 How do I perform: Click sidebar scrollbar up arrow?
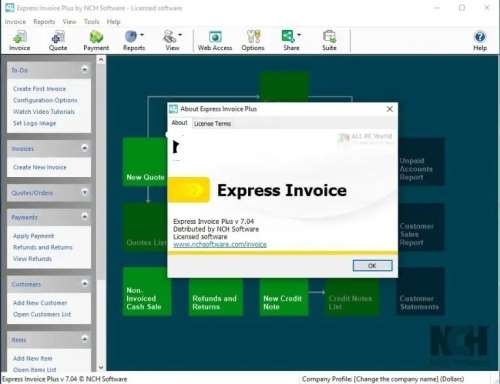click(101, 60)
